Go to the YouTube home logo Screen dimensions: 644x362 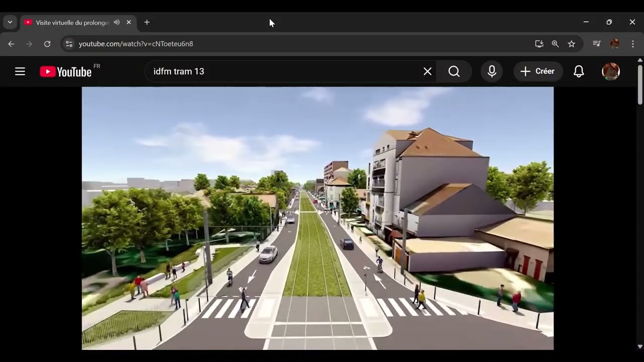(66, 71)
